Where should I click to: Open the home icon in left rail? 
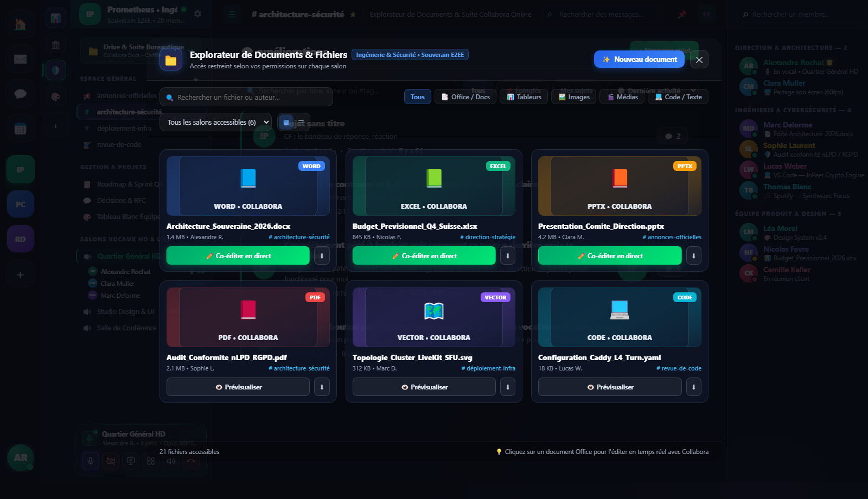click(20, 24)
